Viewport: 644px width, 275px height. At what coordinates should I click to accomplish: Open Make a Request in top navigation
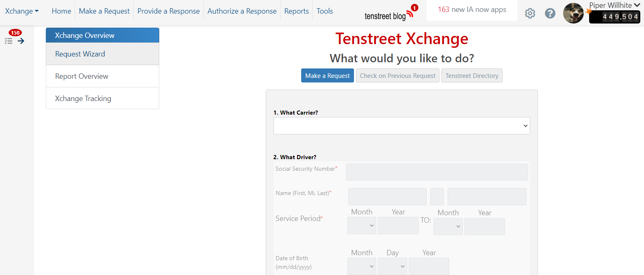(104, 11)
